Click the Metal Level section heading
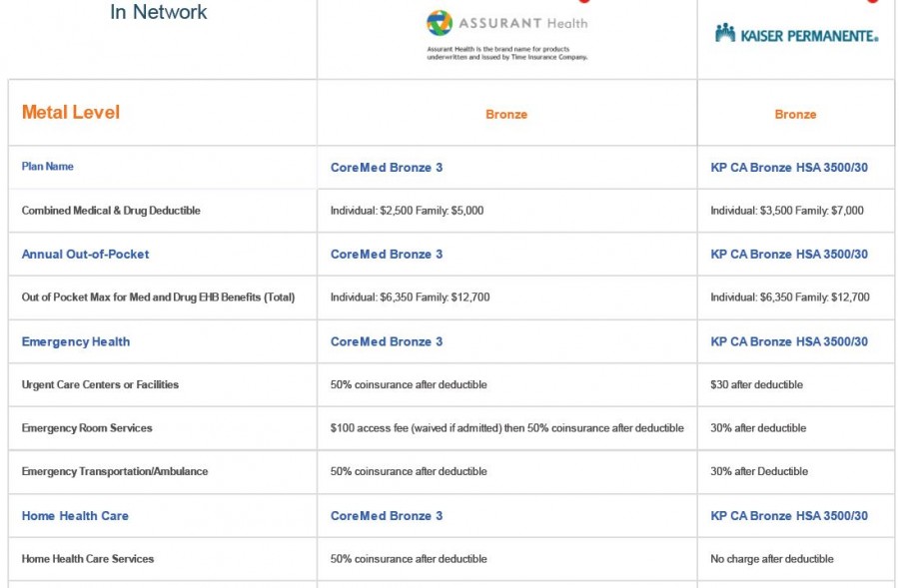899x588 pixels. [71, 112]
